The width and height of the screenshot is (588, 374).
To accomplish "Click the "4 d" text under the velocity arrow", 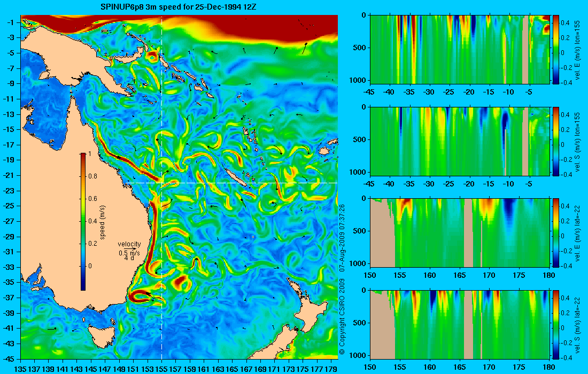I will click(x=129, y=258).
